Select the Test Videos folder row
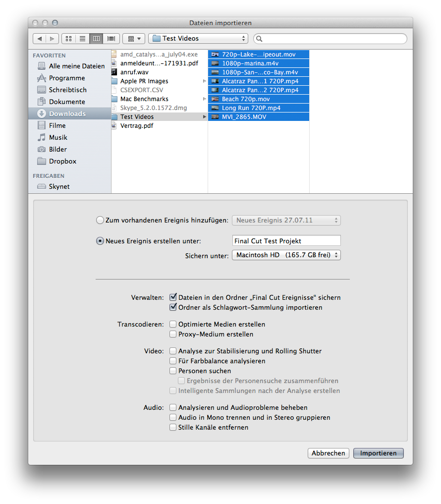This screenshot has height=504, width=441. point(159,116)
